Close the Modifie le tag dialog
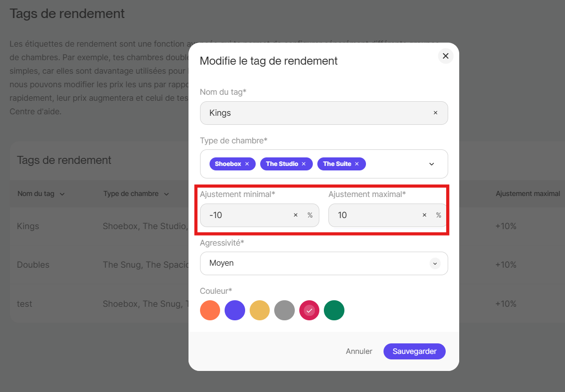The width and height of the screenshot is (565, 392). click(446, 56)
